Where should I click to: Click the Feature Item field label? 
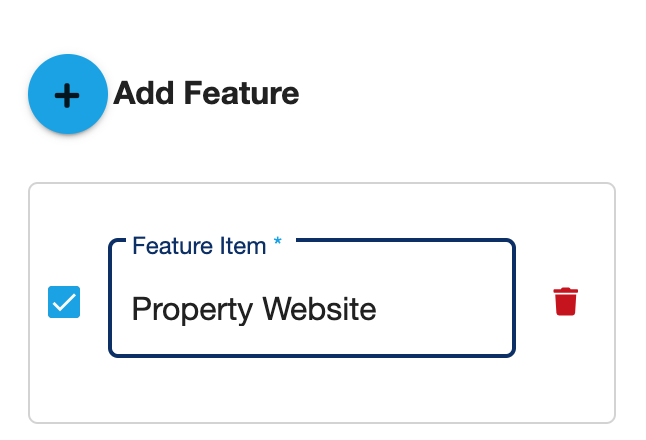(199, 246)
